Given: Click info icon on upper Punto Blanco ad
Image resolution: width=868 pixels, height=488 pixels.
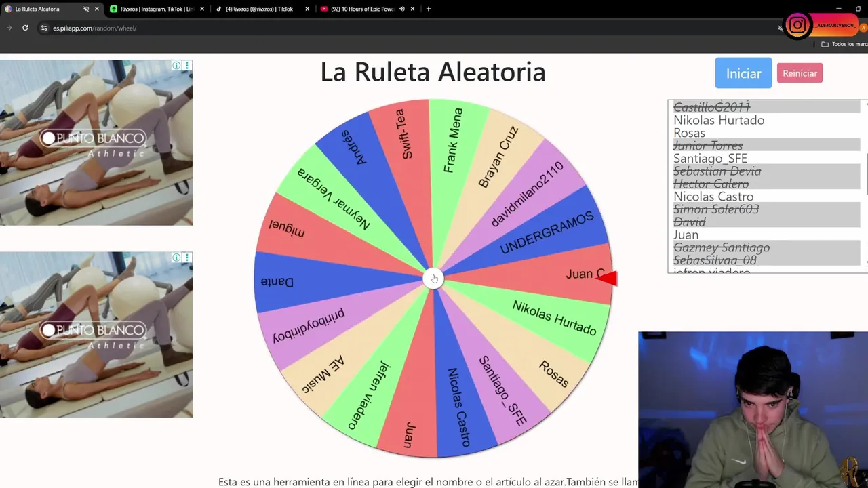Looking at the screenshot, I should point(176,66).
